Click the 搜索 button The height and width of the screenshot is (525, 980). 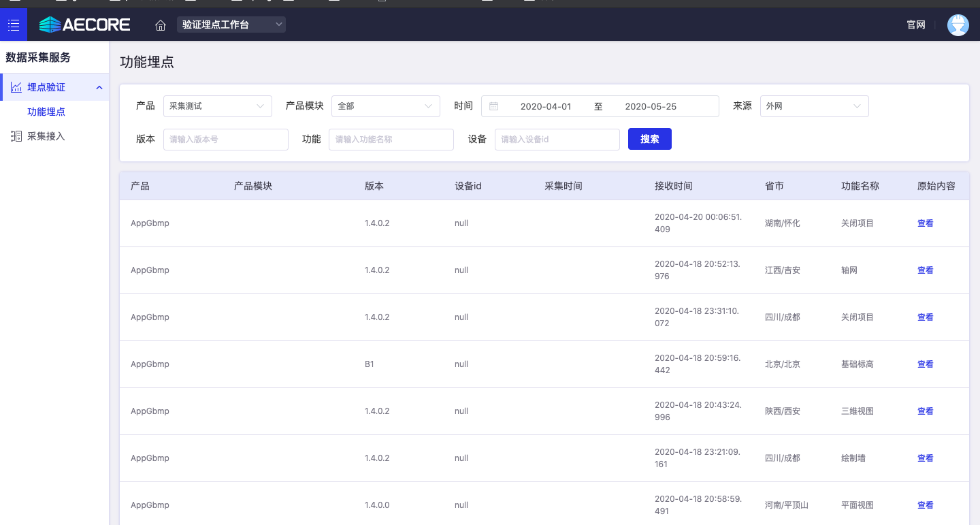click(x=649, y=139)
